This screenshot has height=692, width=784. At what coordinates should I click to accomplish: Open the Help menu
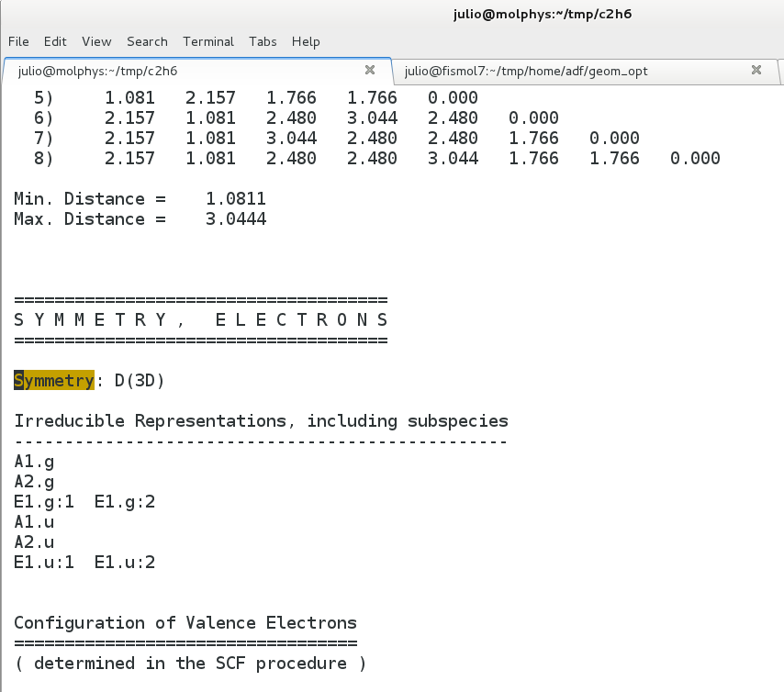[x=306, y=41]
